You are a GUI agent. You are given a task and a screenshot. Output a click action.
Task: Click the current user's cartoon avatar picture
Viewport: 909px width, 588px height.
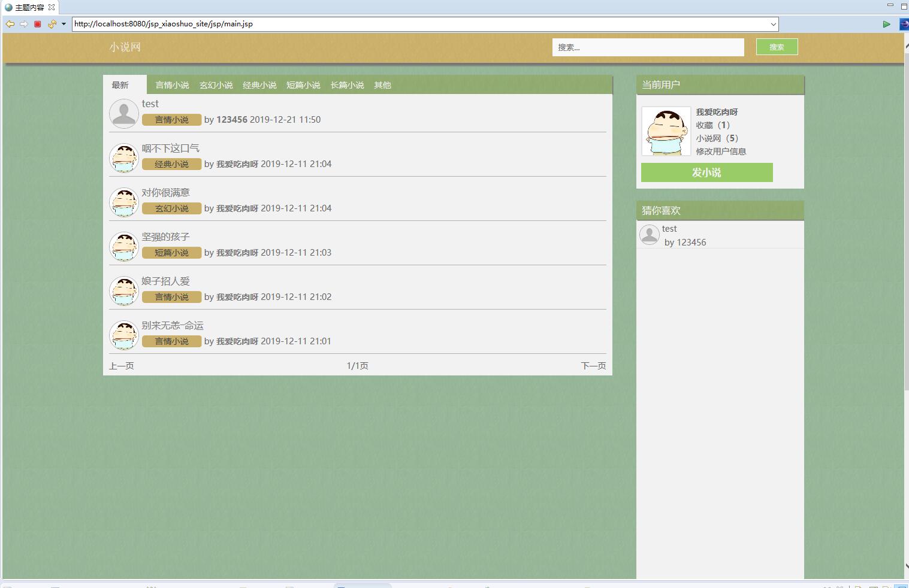click(666, 131)
